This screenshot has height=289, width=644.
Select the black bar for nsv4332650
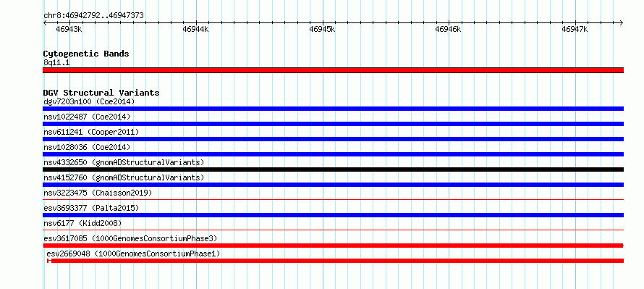click(x=333, y=169)
